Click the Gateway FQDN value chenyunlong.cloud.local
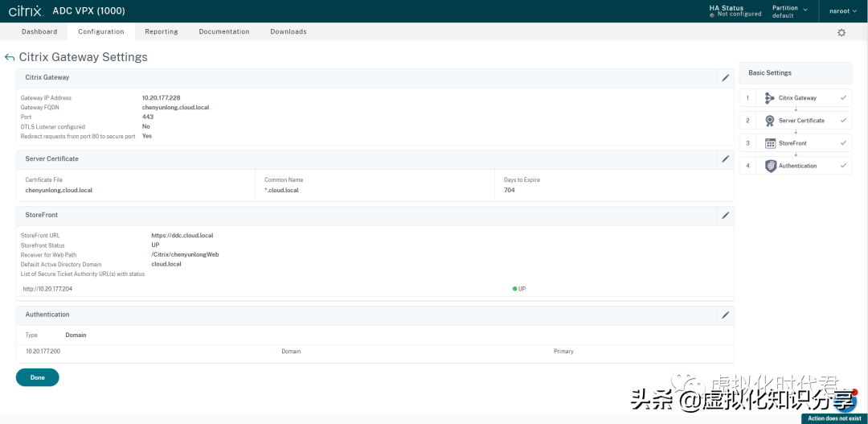The height and width of the screenshot is (424, 868). tap(175, 108)
